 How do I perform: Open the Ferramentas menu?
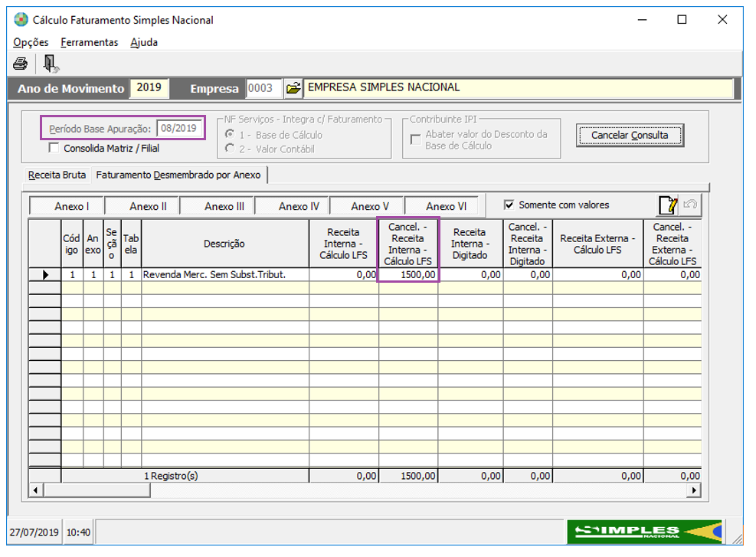89,42
